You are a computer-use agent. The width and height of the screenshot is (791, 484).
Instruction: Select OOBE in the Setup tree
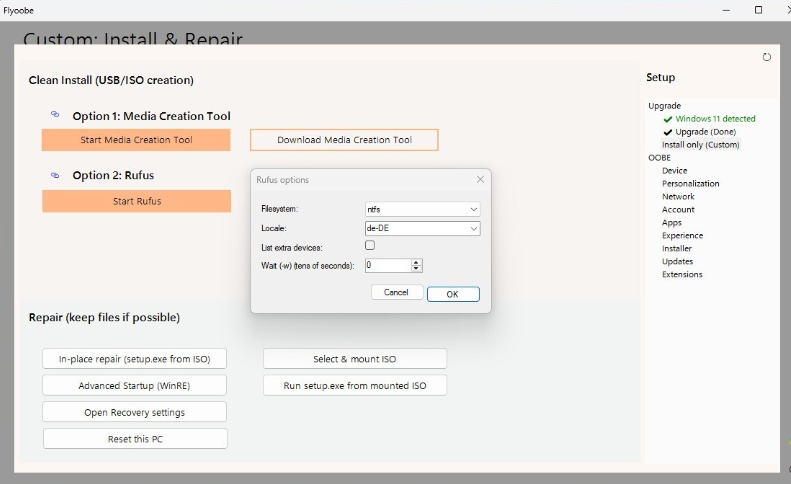tap(659, 158)
